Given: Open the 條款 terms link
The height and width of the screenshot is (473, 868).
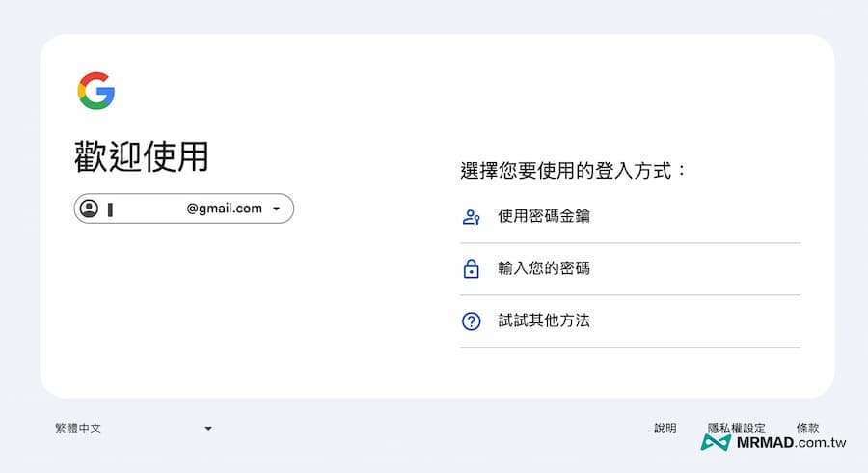Looking at the screenshot, I should [x=807, y=429].
